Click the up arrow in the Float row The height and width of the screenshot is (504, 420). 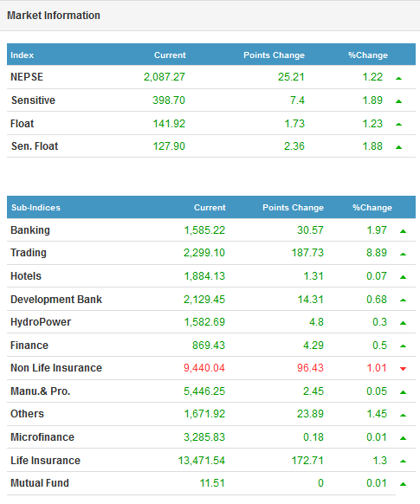pyautogui.click(x=399, y=125)
